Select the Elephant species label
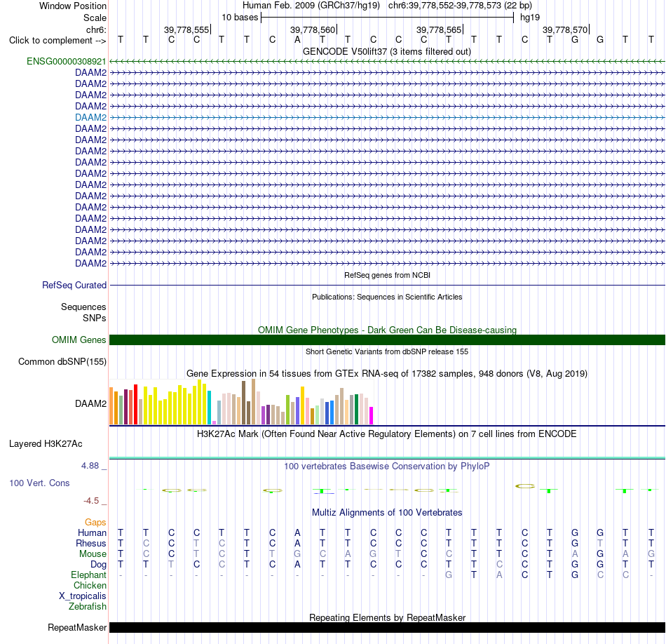 [89, 575]
